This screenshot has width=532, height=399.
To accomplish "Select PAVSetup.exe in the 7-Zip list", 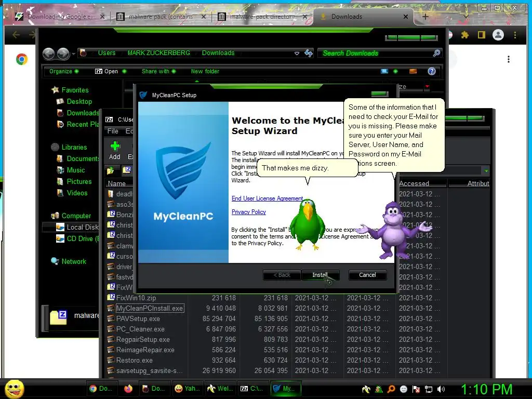I will [x=138, y=318].
